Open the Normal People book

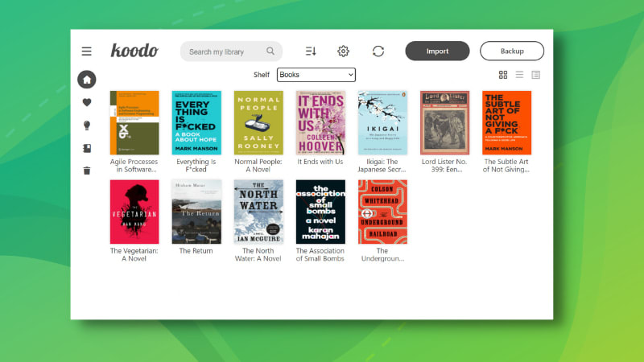point(258,122)
